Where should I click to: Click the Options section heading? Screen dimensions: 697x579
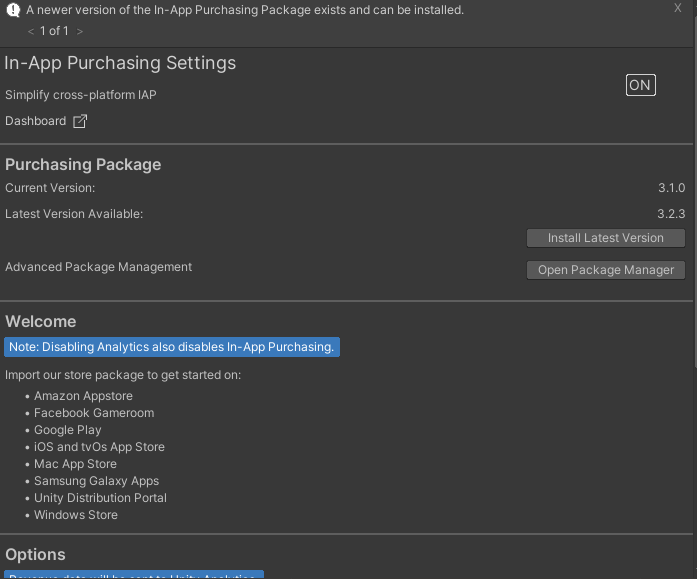click(x=35, y=555)
